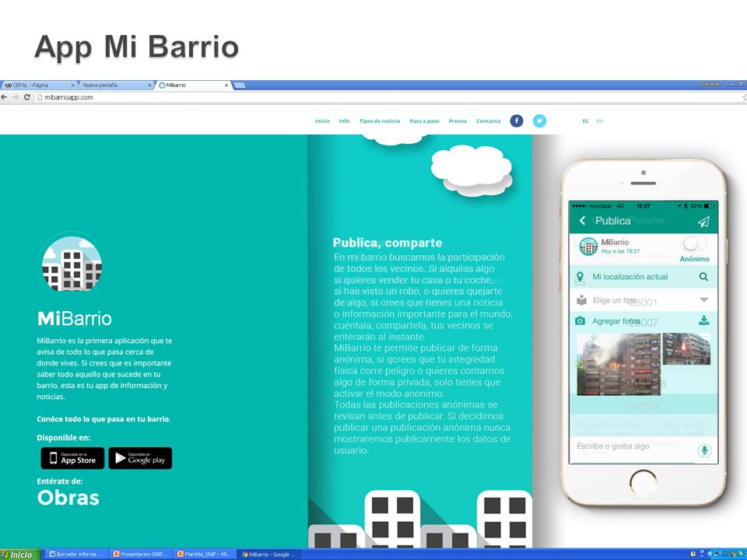This screenshot has width=747, height=560.
Task: Tap the large burning building photo thumbnail
Action: pyautogui.click(x=619, y=364)
